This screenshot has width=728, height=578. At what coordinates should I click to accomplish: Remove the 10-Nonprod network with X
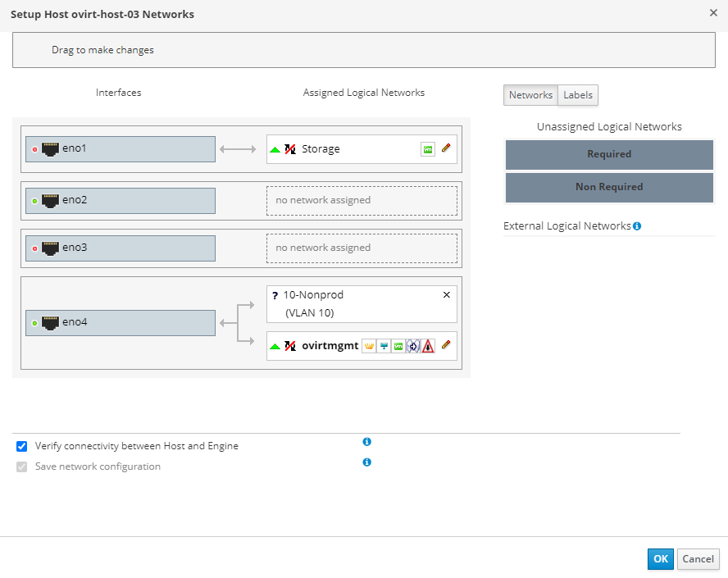tap(446, 295)
